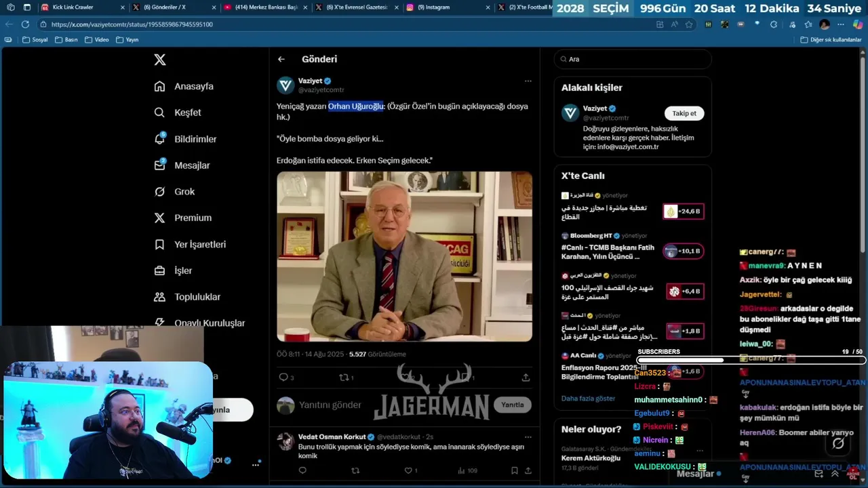Open browser settings and more menu
This screenshot has height=488, width=868.
coord(840,24)
